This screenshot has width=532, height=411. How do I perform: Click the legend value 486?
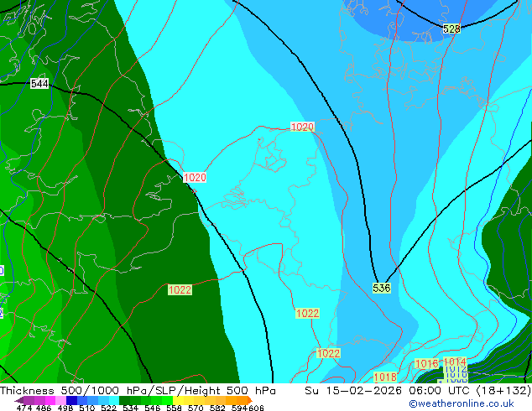[x=44, y=408]
